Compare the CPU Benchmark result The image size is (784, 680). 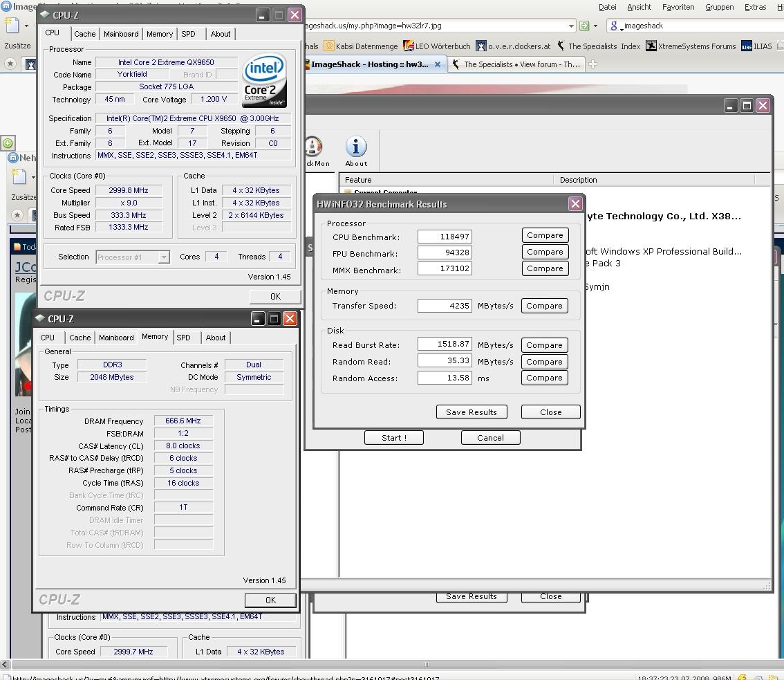coord(545,235)
